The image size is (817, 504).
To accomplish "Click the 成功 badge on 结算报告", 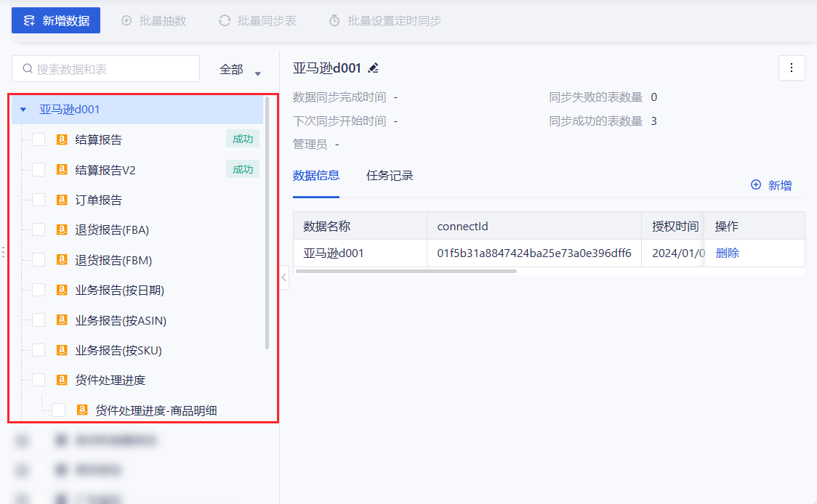I will (x=243, y=139).
